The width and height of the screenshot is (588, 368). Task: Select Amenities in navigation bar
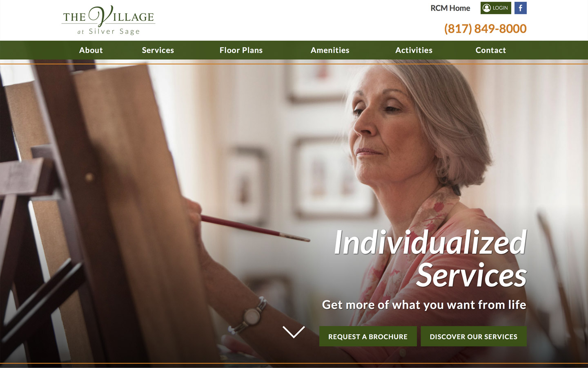tap(330, 50)
